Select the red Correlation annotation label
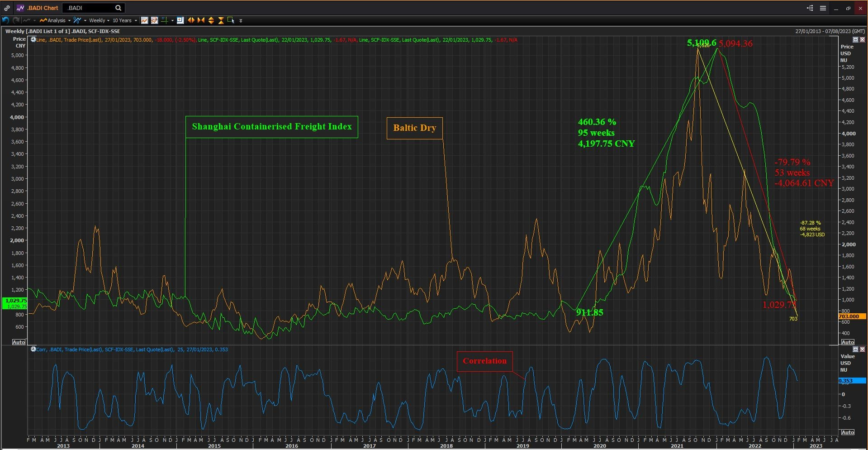The image size is (868, 450). click(x=484, y=361)
